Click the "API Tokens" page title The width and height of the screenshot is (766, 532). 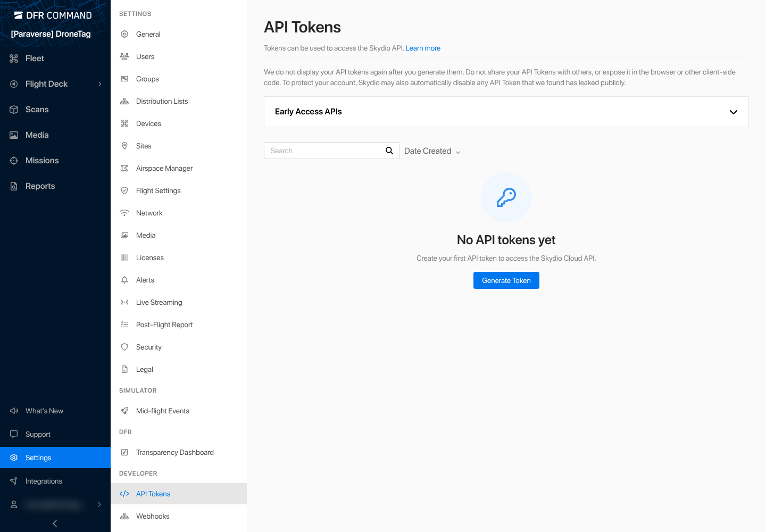point(303,27)
